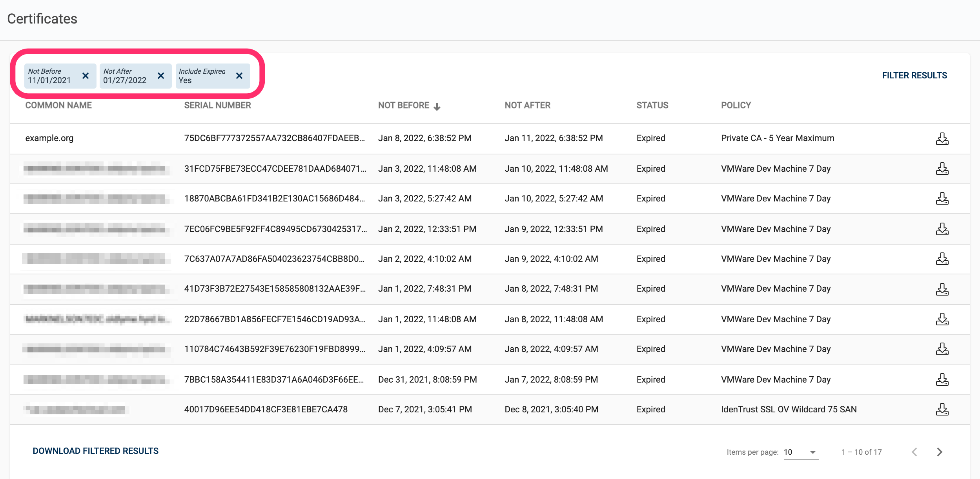Remove the Not Before 11/01/2021 filter
This screenshot has height=479, width=980.
pyautogui.click(x=86, y=76)
